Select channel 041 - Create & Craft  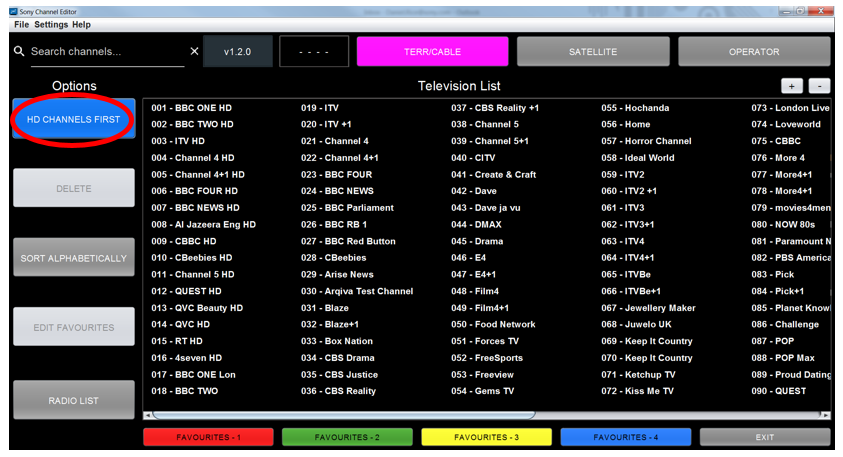(494, 174)
